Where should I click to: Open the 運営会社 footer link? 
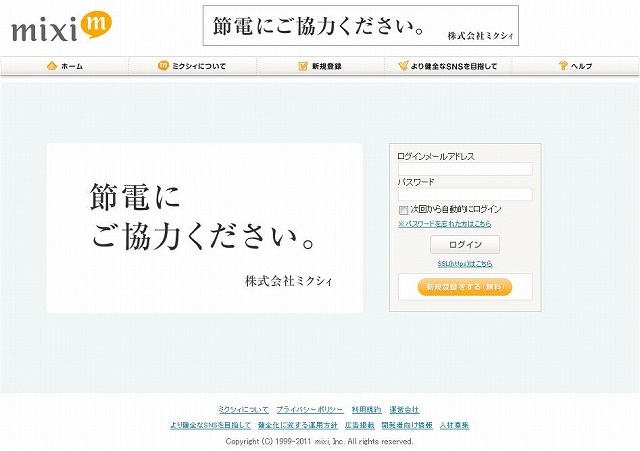[404, 409]
